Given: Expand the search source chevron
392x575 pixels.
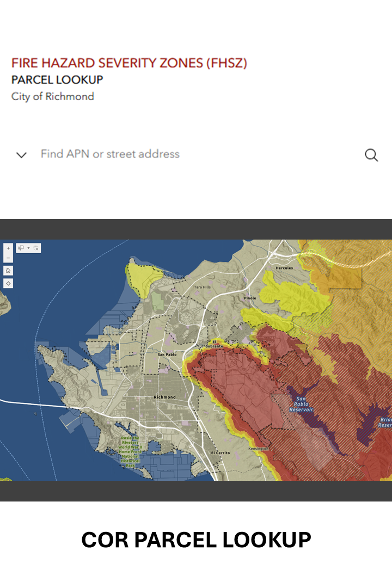Looking at the screenshot, I should pos(22,155).
